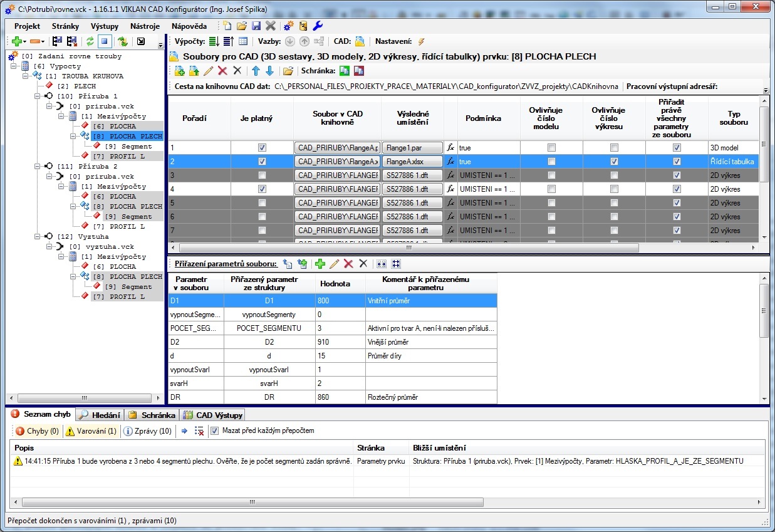The image size is (775, 532).
Task: Move CAD file down with blue arrow
Action: [269, 71]
